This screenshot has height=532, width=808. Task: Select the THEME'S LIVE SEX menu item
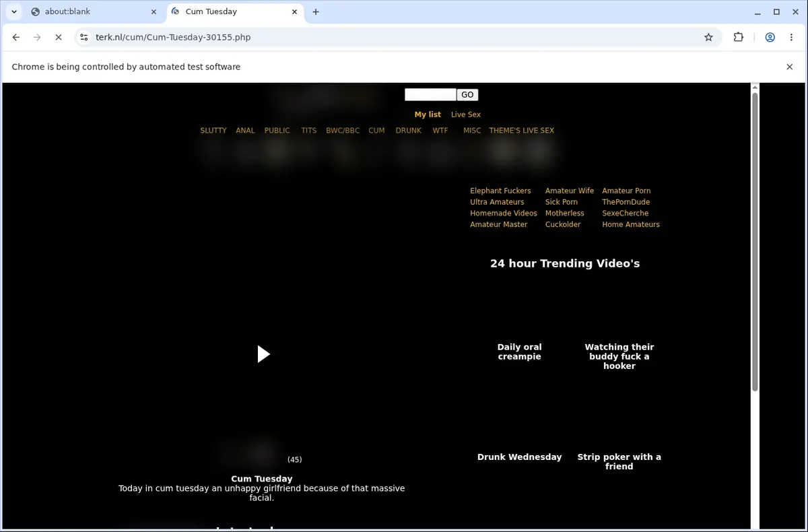click(522, 131)
